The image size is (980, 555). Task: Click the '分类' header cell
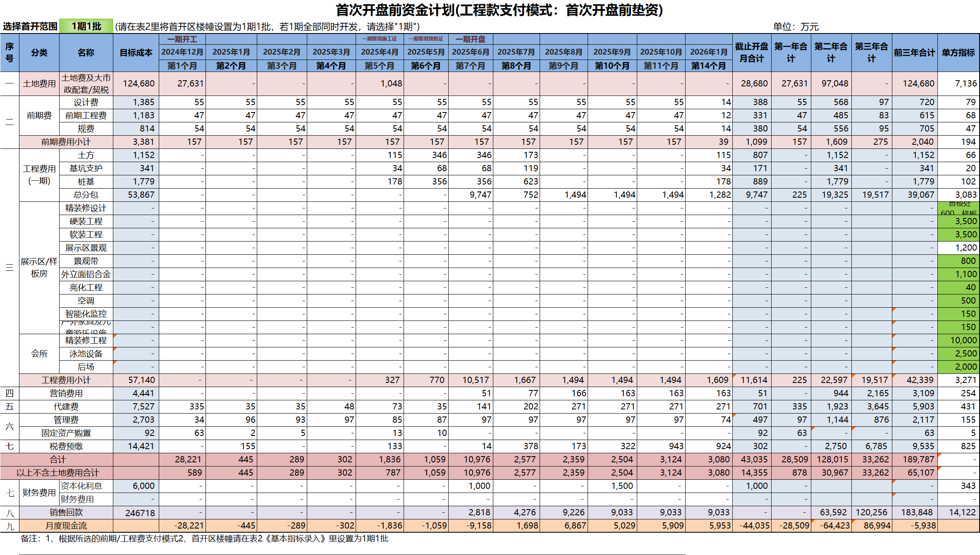[x=39, y=53]
